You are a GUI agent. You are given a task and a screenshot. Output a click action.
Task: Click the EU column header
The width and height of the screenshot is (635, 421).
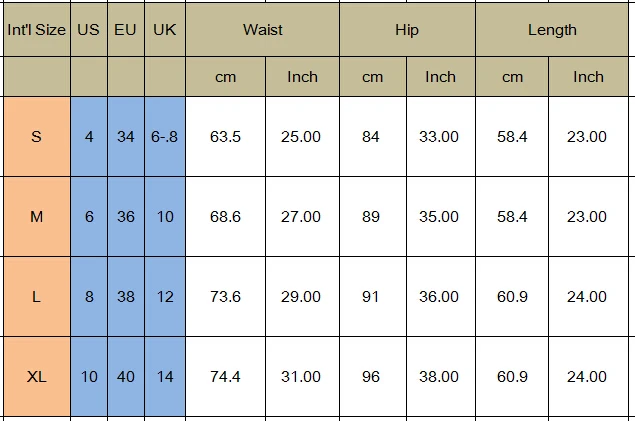coord(125,30)
